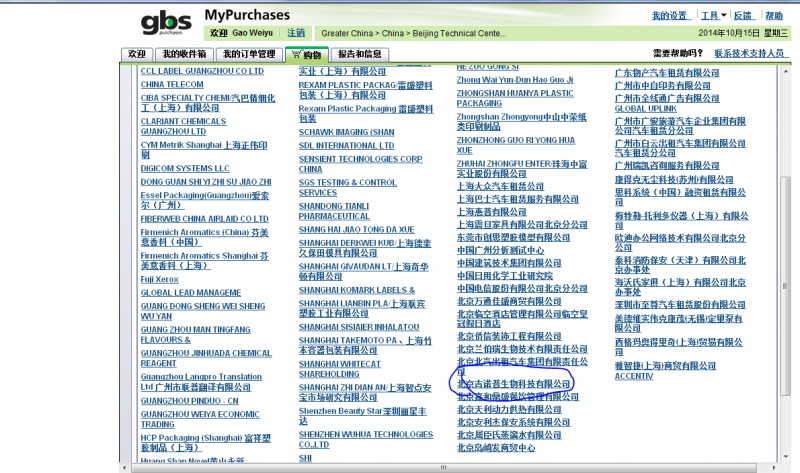Select CLARIANT CHEMICALS GUANGZHOU LTD supplier
800x473 pixels.
pyautogui.click(x=183, y=126)
